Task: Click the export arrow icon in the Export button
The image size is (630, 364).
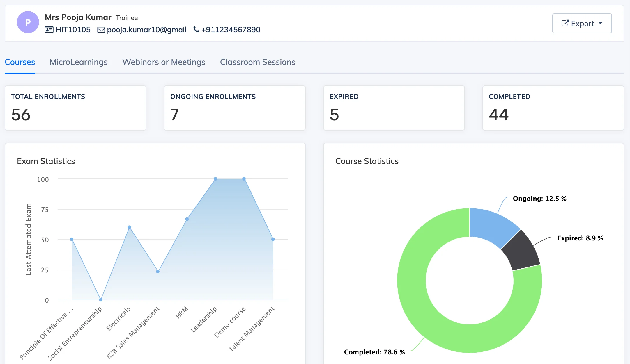Action: coord(565,23)
